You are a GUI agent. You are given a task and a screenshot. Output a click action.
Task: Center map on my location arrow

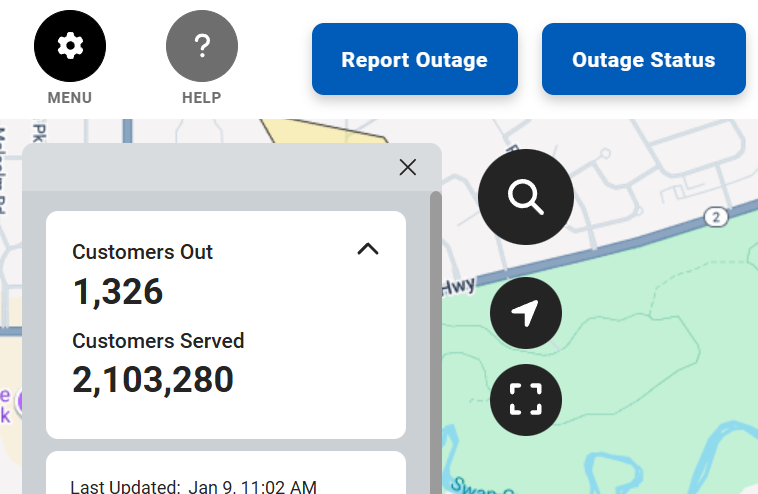pos(525,313)
